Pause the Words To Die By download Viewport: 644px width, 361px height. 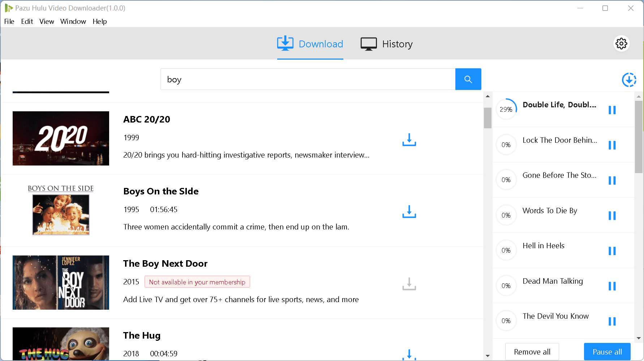612,216
